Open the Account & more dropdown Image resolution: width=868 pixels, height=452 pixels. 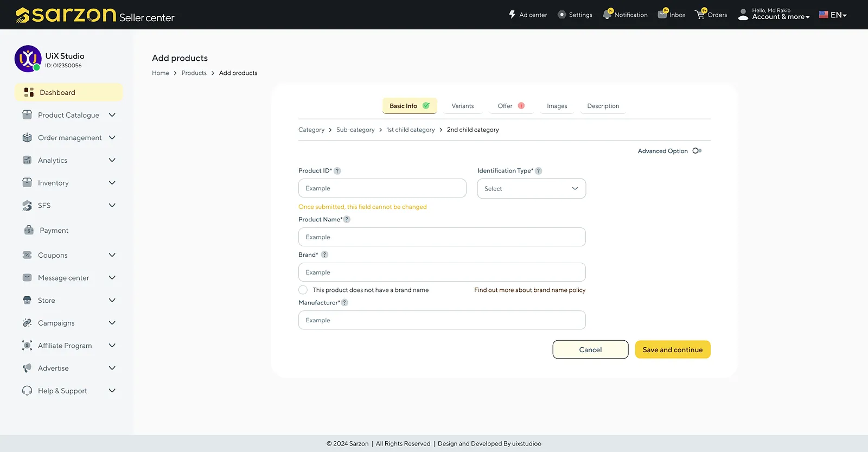click(781, 17)
